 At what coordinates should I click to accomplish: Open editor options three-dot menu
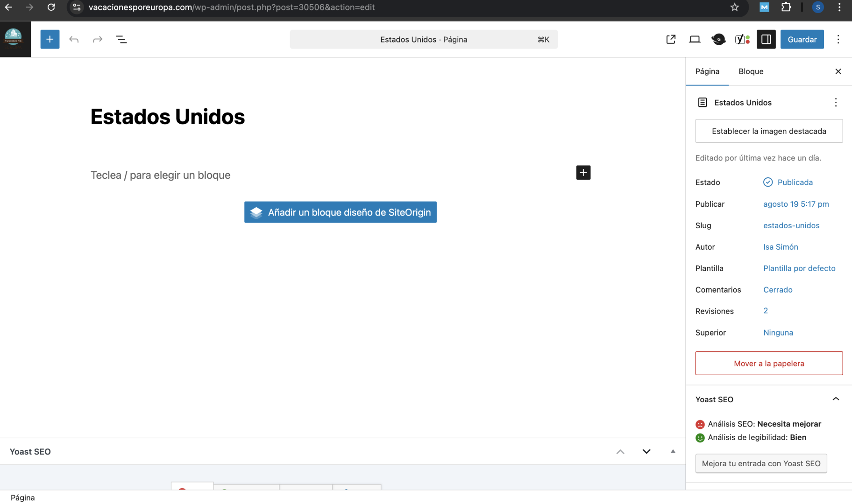[x=838, y=39]
